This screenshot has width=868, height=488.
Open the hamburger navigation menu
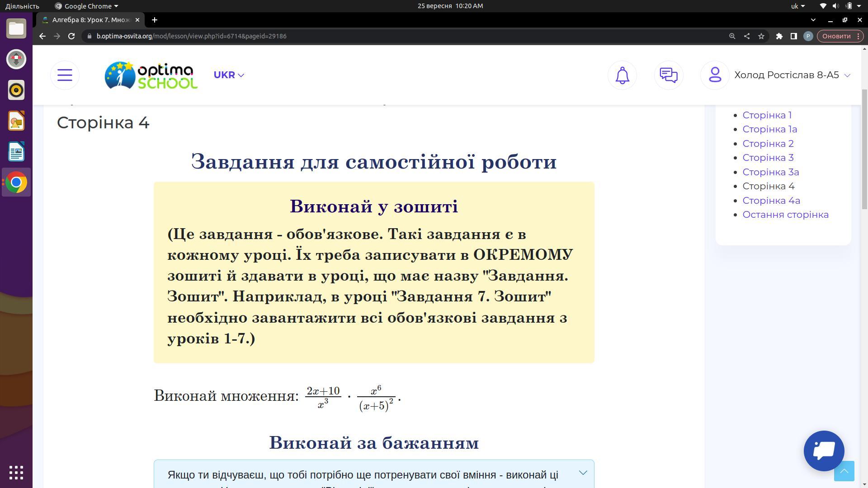[x=65, y=75]
